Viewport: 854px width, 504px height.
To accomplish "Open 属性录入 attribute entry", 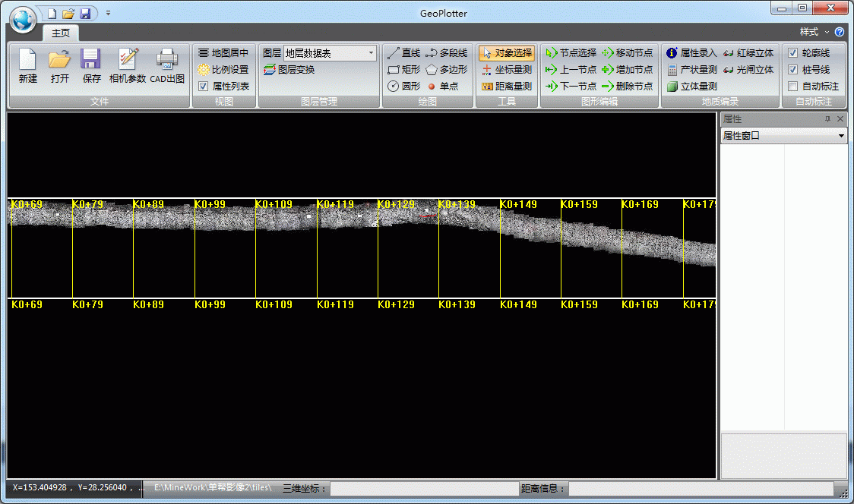I will tap(691, 53).
